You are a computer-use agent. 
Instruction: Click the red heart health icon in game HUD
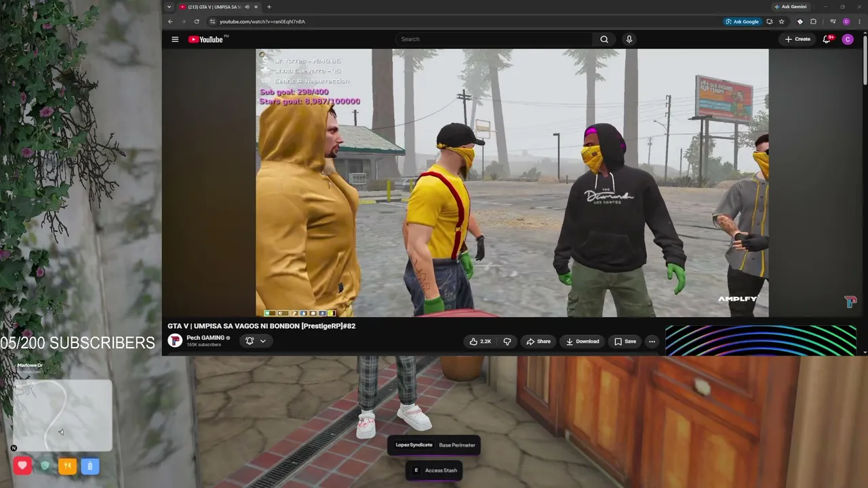pyautogui.click(x=22, y=466)
